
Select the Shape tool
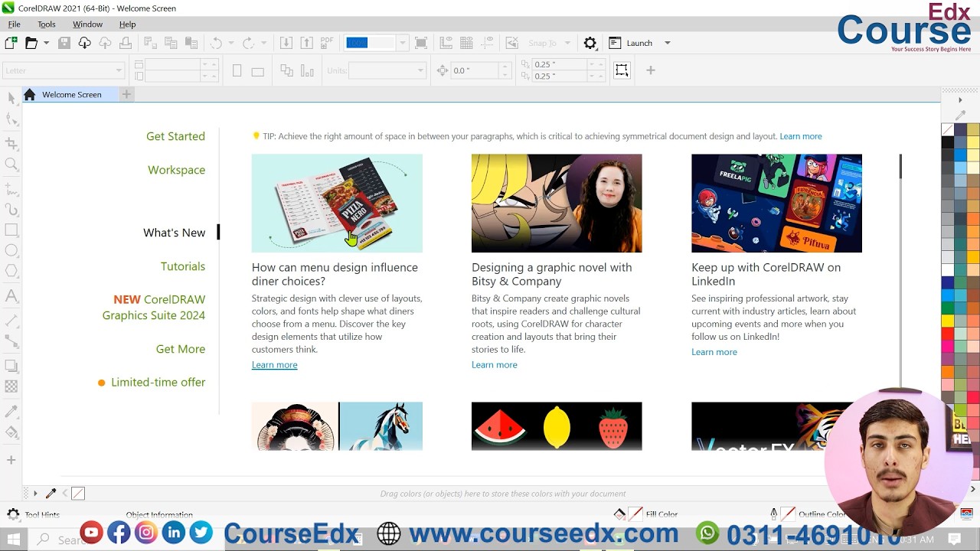point(11,119)
